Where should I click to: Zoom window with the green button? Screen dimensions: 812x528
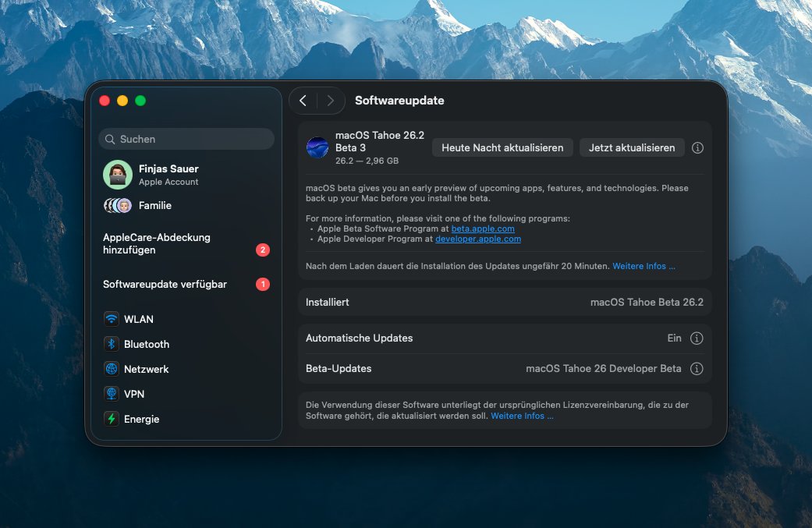[x=140, y=101]
